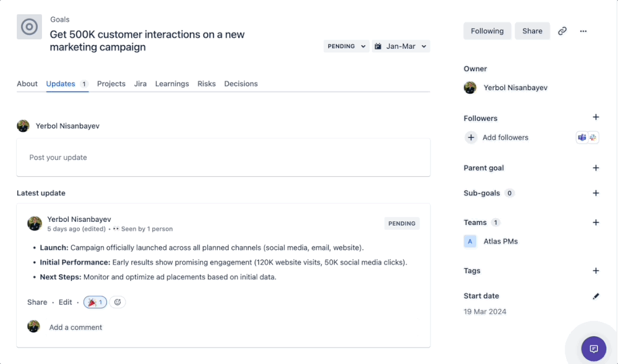Copy link with the chain icon
Screen dimensions: 618x364
[x=562, y=31]
